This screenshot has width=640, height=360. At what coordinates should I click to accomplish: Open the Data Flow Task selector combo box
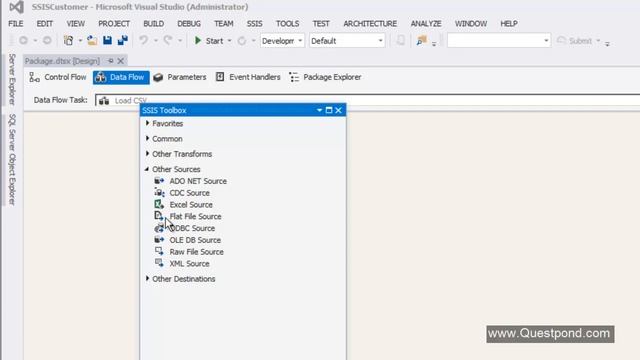[367, 100]
